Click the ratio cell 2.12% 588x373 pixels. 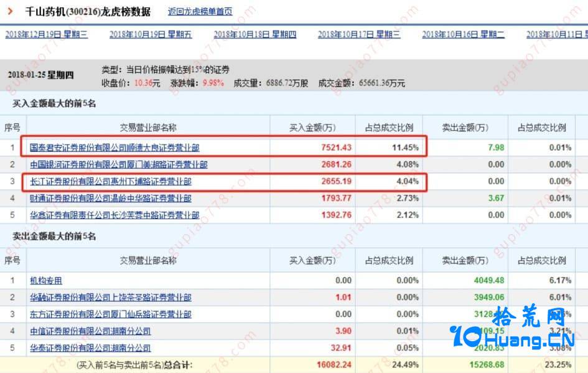[408, 215]
